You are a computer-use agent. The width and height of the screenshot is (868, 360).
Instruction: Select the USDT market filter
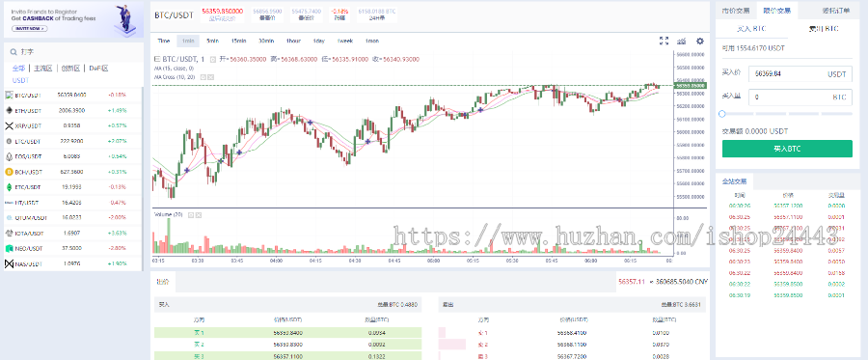[20, 80]
